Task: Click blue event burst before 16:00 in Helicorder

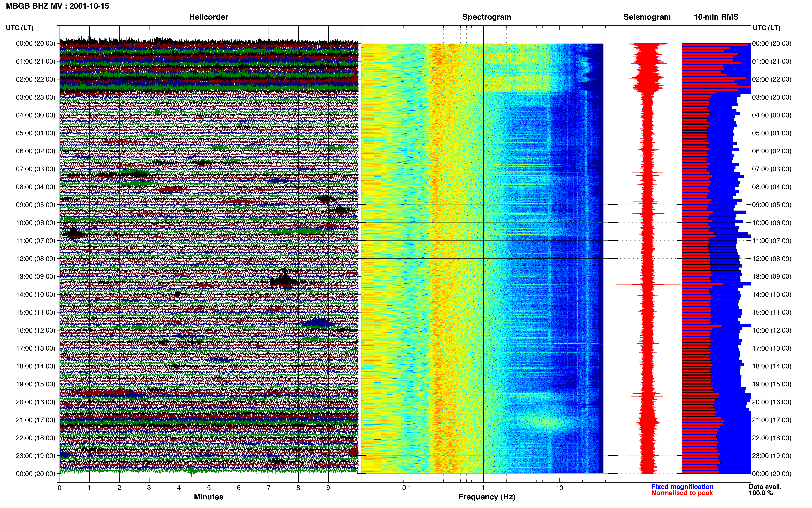Action: [318, 323]
